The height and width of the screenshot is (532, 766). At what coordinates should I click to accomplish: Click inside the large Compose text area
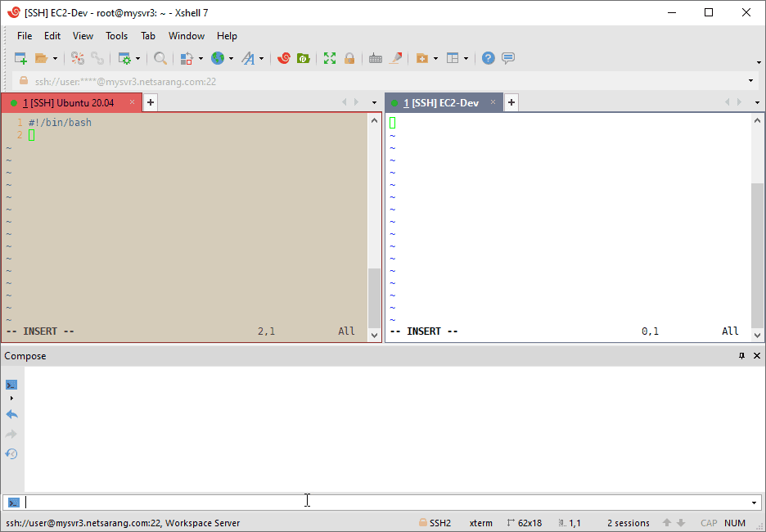tap(394, 429)
